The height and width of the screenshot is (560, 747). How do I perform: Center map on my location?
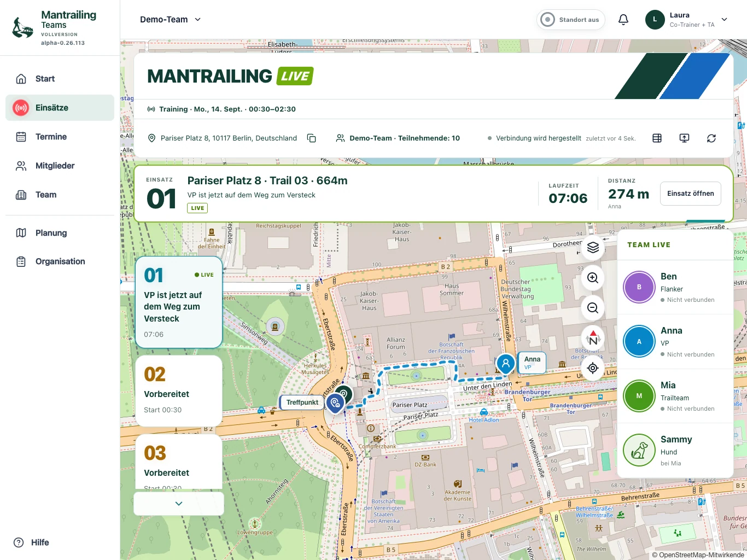click(x=593, y=368)
